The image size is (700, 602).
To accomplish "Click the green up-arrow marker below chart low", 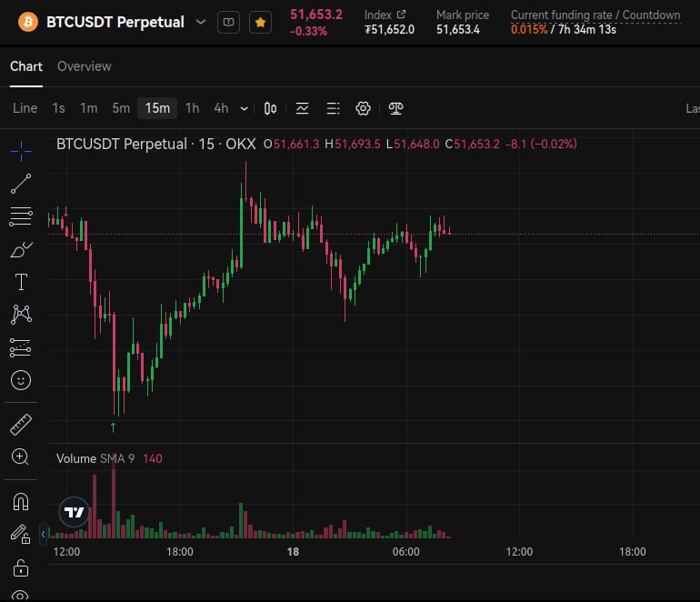I will point(113,427).
